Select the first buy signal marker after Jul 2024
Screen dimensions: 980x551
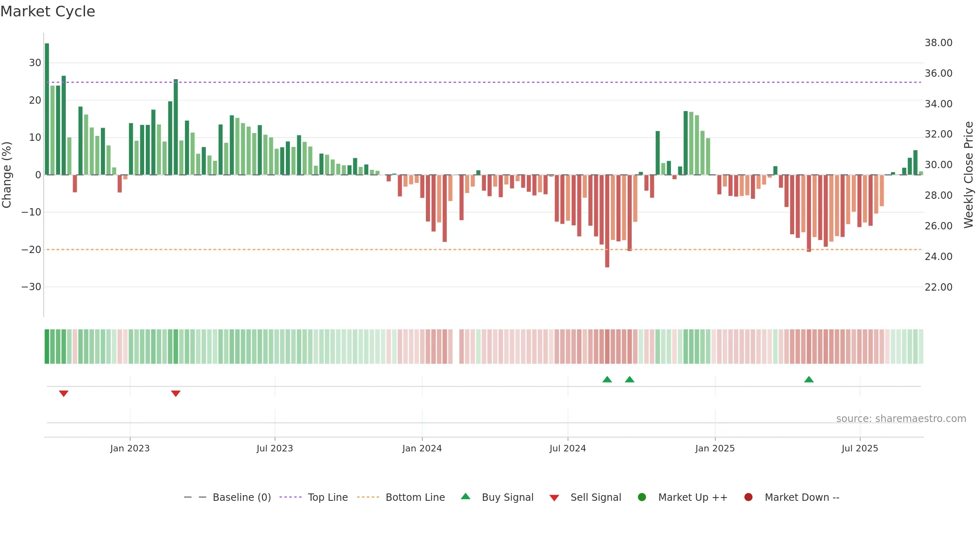607,379
